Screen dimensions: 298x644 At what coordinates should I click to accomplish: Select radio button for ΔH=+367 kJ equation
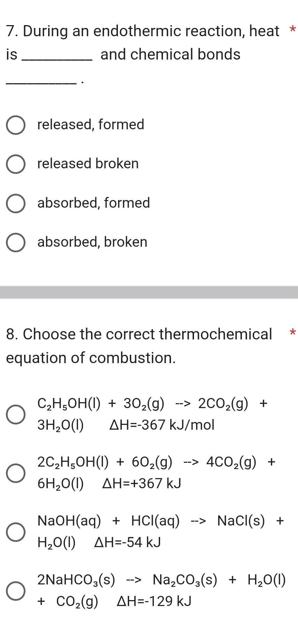[16, 473]
